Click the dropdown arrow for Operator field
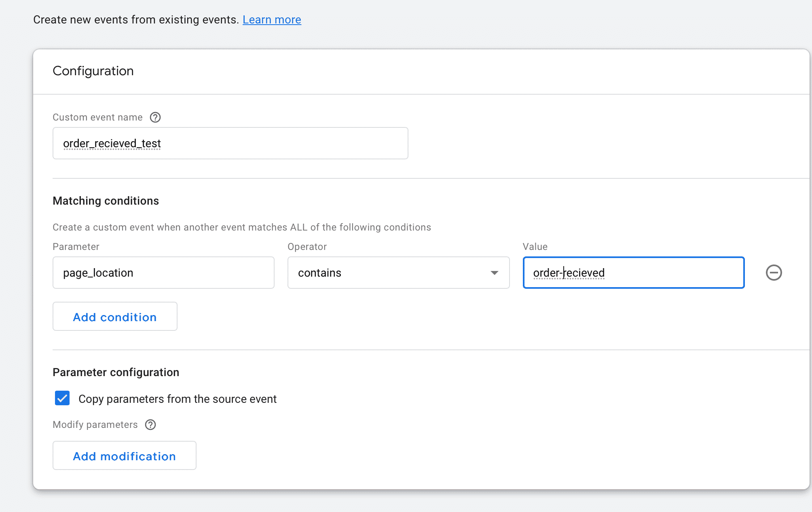The height and width of the screenshot is (512, 812). point(494,272)
